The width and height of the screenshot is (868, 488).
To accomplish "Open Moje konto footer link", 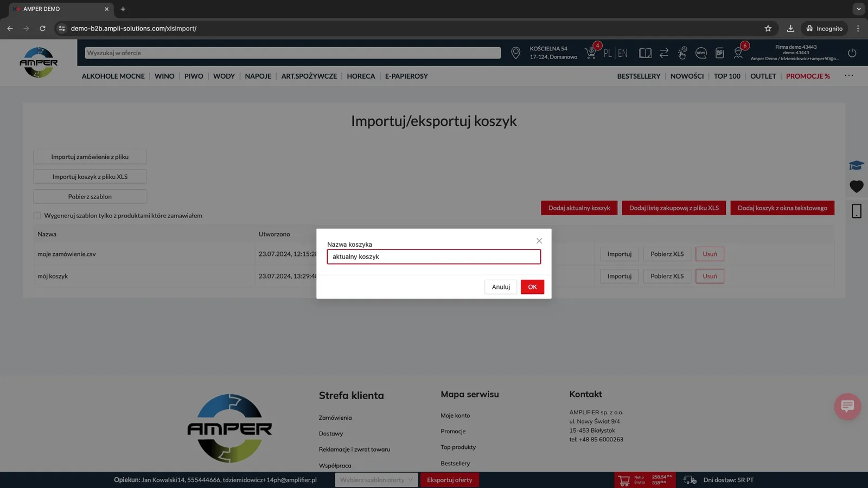I will coord(455,416).
